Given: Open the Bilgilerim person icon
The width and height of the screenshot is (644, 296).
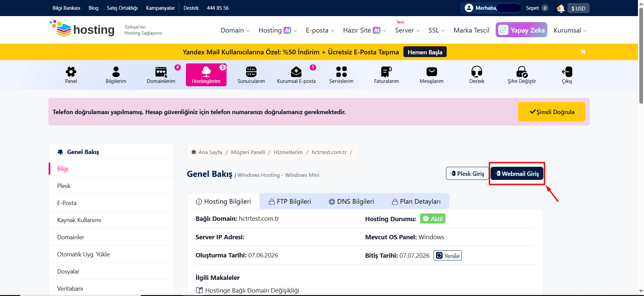Looking at the screenshot, I should click(x=116, y=72).
